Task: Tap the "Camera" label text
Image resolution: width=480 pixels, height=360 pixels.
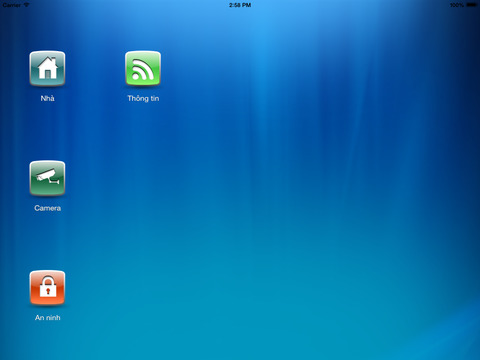Action: [x=47, y=208]
